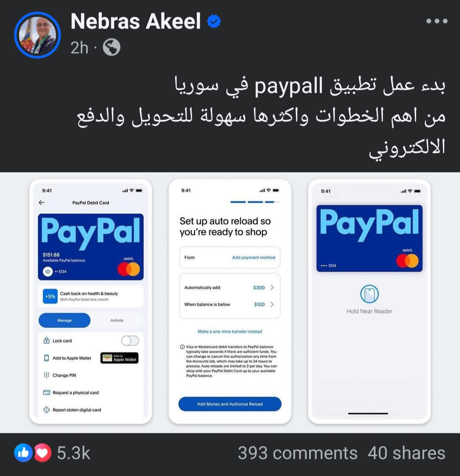Toggle the eye icon to reveal card number
The image size is (460, 476).
pos(48,271)
